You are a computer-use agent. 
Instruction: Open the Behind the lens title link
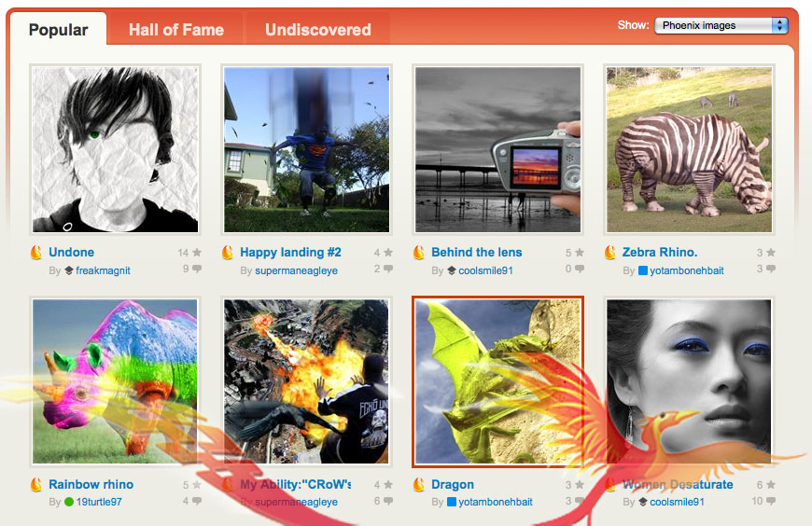coord(476,252)
